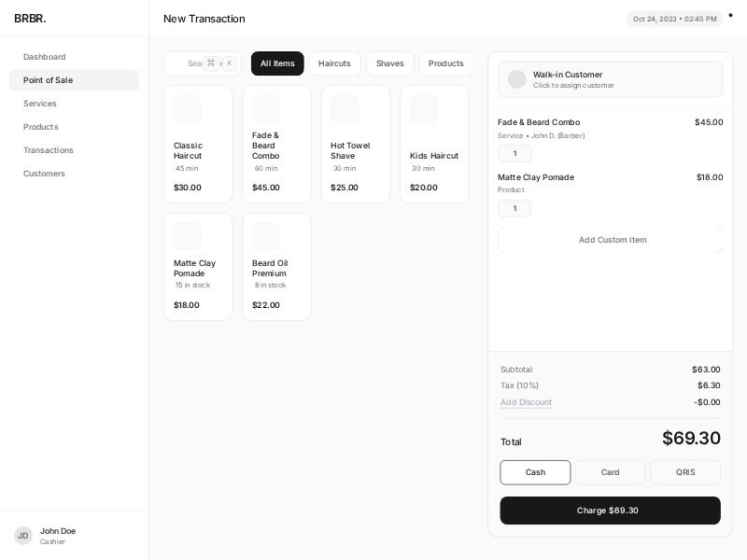Click the Fade & Beard Combo thumbnail
The width and height of the screenshot is (747, 560).
(266, 109)
